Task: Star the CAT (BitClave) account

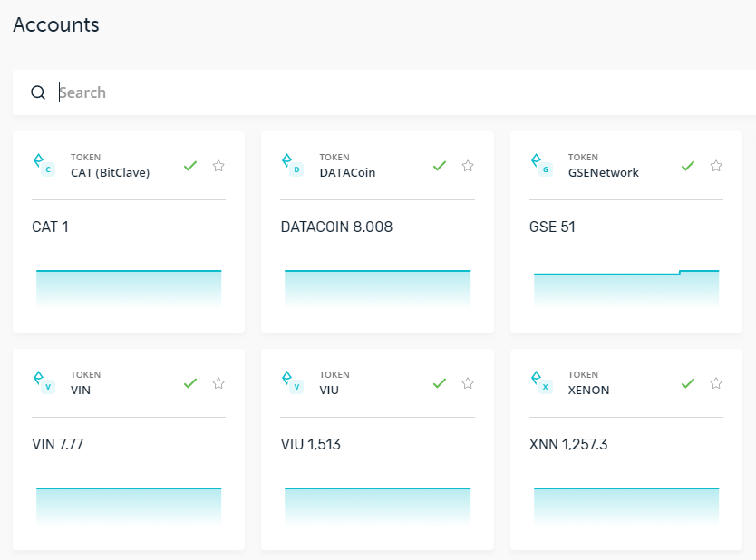Action: click(x=218, y=166)
